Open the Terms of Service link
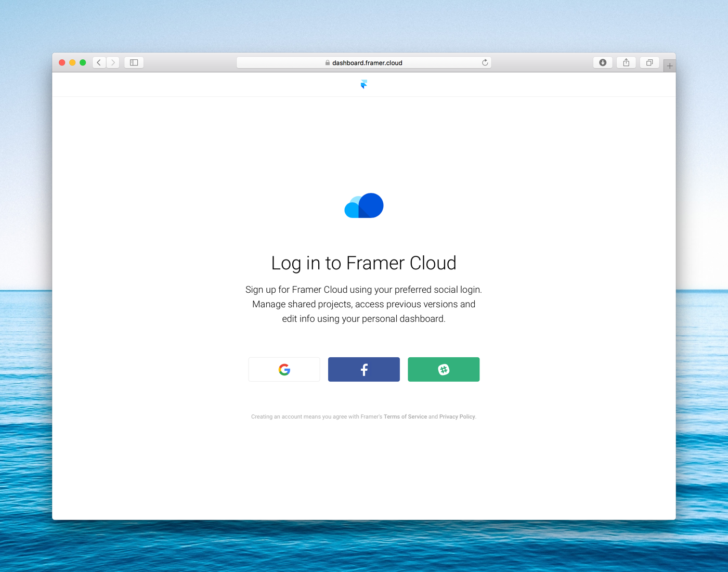 click(x=405, y=417)
